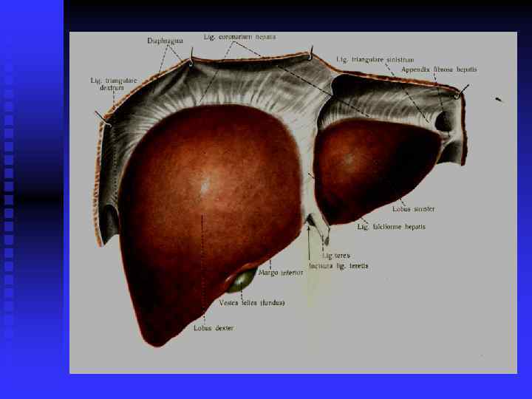
Task: Click the "Lobus dexter" label
Action: coord(214,328)
